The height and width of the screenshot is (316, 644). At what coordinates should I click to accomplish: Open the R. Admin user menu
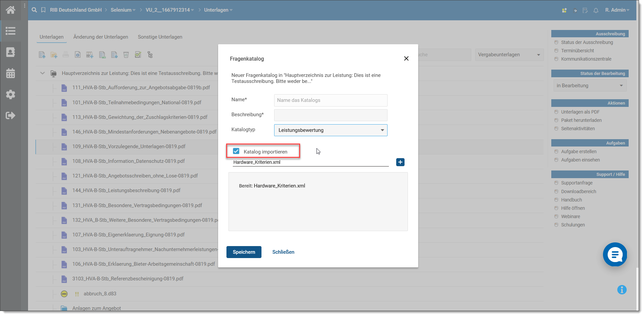617,10
